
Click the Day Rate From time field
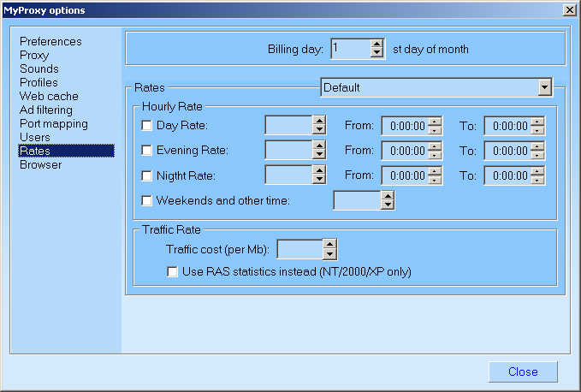pos(405,126)
